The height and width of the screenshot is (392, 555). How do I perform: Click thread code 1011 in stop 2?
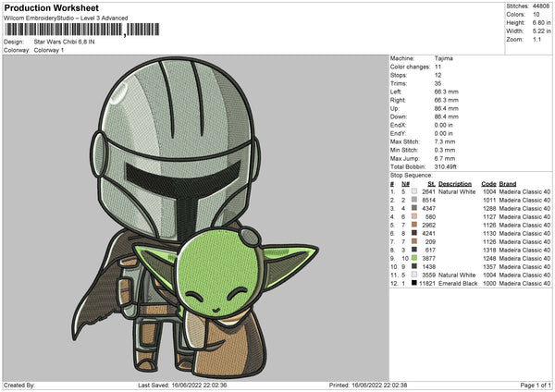click(x=489, y=201)
